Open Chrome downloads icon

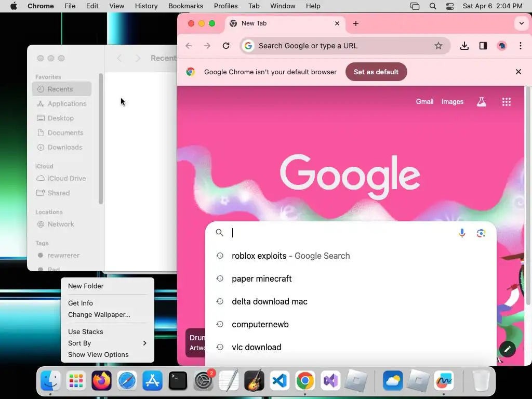click(x=464, y=46)
